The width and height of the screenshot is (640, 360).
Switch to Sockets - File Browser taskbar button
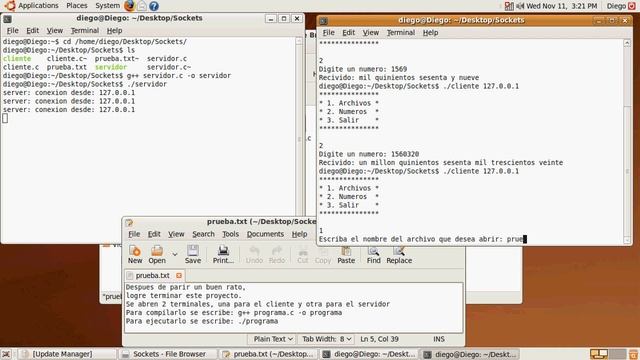[169, 354]
